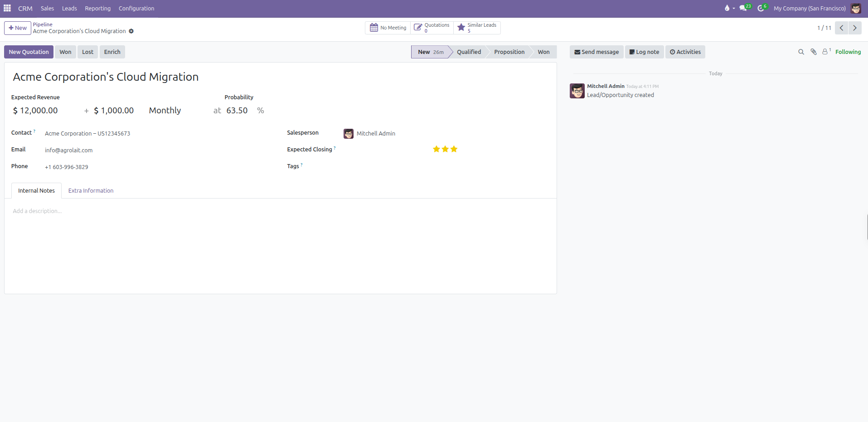
Task: Click the Enrich button
Action: [x=112, y=52]
